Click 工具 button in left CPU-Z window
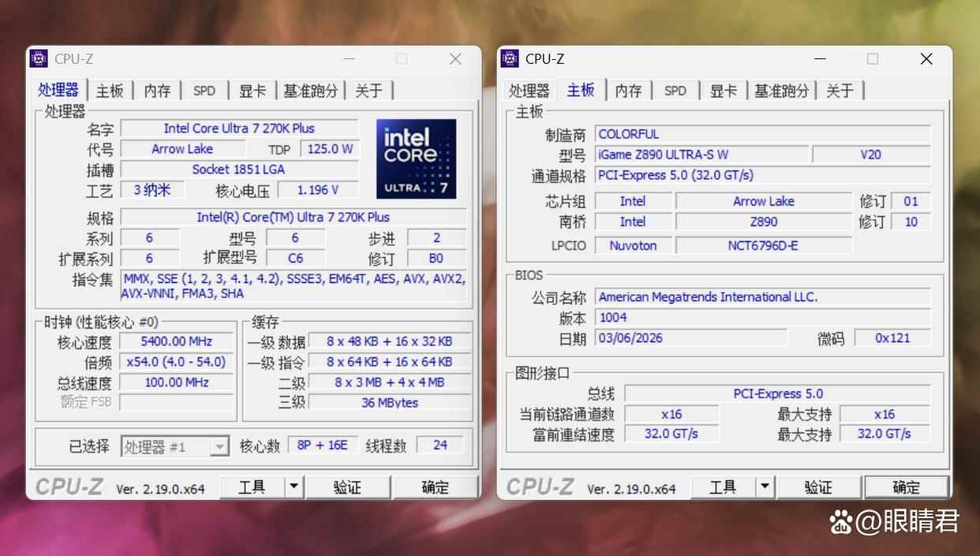The height and width of the screenshot is (556, 980). (252, 487)
